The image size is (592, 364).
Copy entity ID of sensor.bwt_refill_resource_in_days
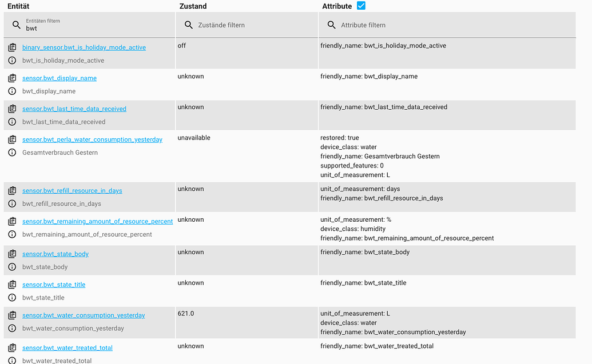pos(11,190)
